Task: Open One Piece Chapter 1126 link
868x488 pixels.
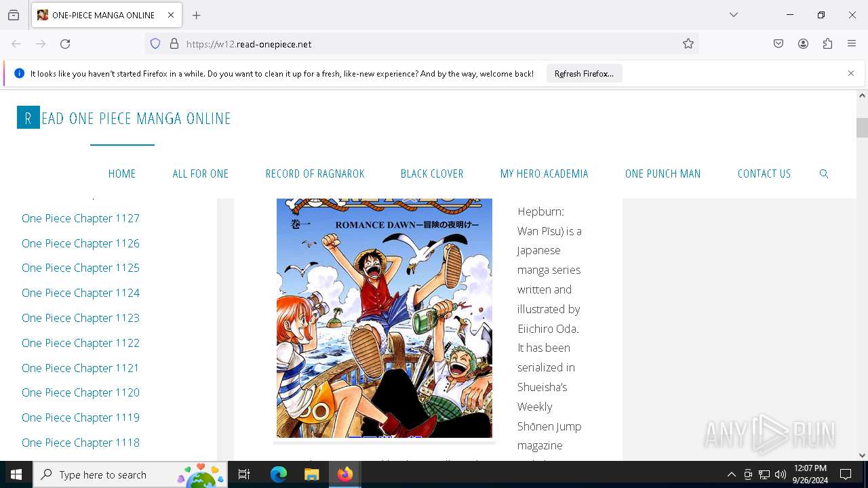Action: pyautogui.click(x=81, y=243)
